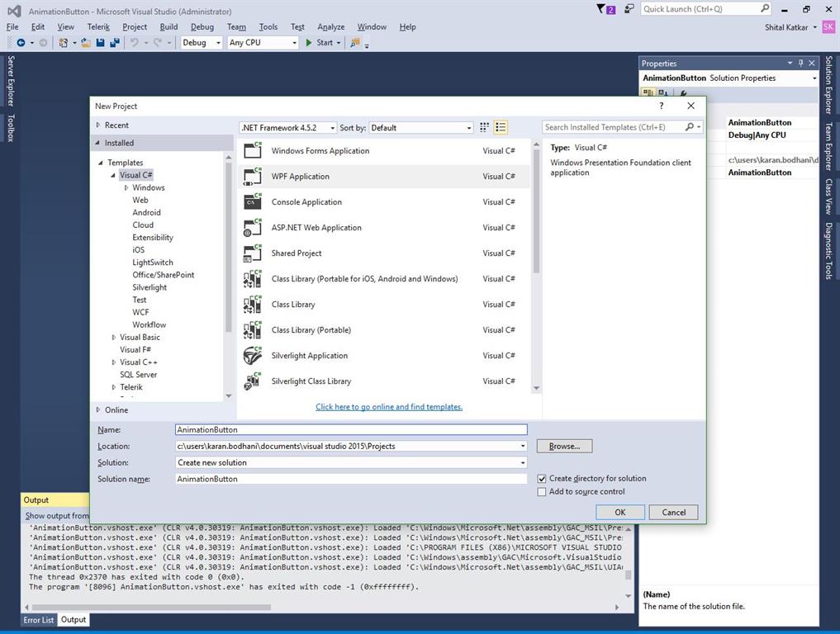Switch templates to medium icons list view
This screenshot has width=840, height=634.
(501, 127)
